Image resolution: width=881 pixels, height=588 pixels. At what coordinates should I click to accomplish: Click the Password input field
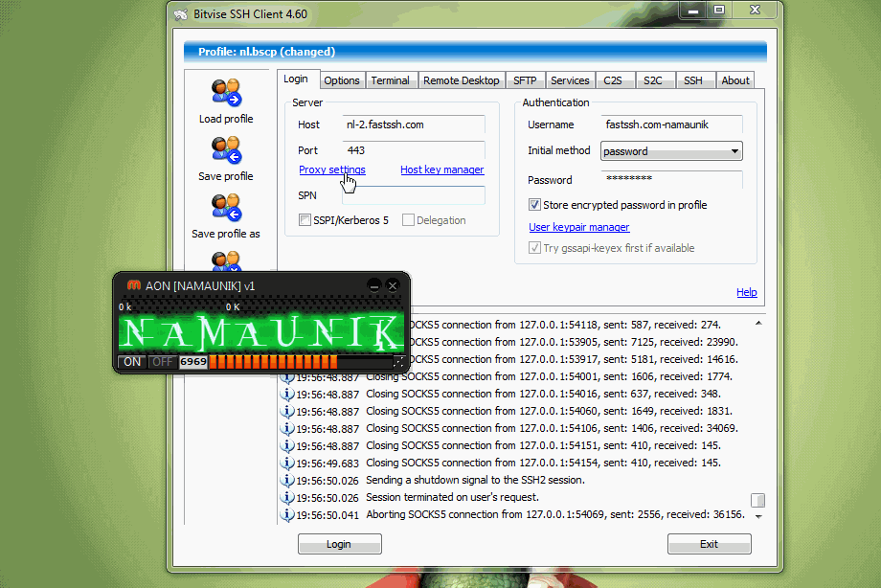point(671,179)
